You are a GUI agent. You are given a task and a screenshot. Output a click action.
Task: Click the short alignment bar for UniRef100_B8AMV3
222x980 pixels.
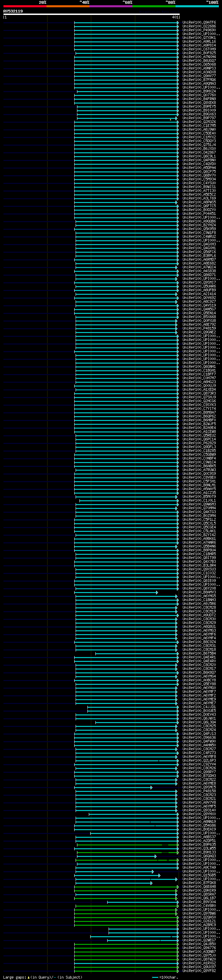[116, 592]
